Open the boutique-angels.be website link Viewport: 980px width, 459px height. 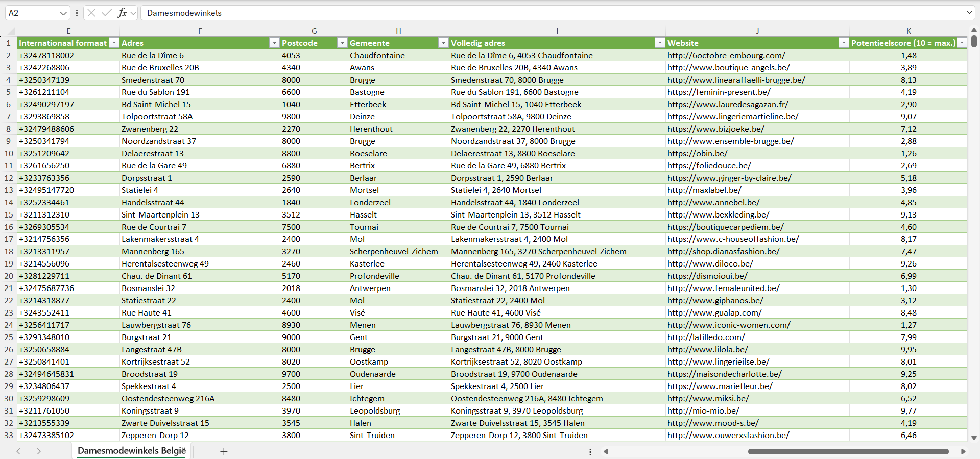[x=728, y=67]
